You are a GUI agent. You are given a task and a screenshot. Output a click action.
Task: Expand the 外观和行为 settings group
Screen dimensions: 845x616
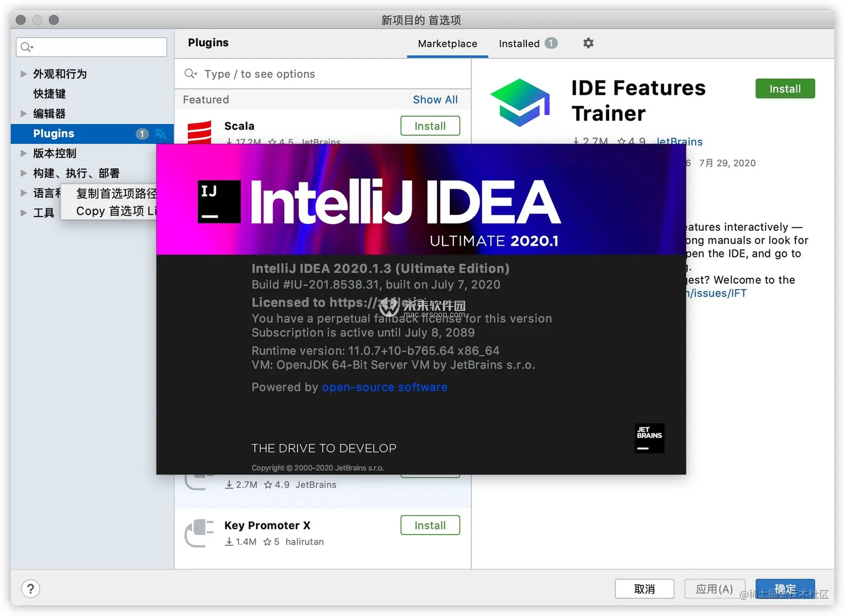tap(23, 74)
